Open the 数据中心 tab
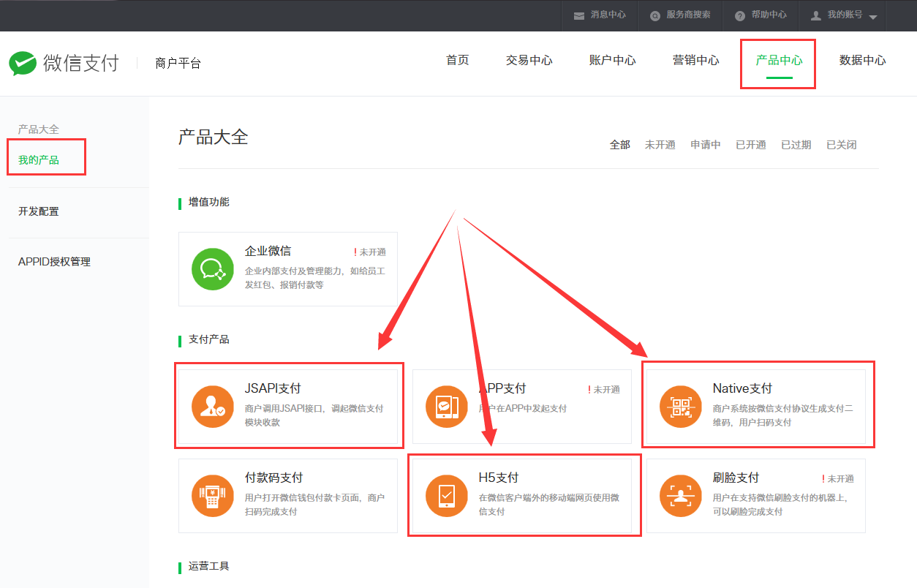 coord(863,61)
